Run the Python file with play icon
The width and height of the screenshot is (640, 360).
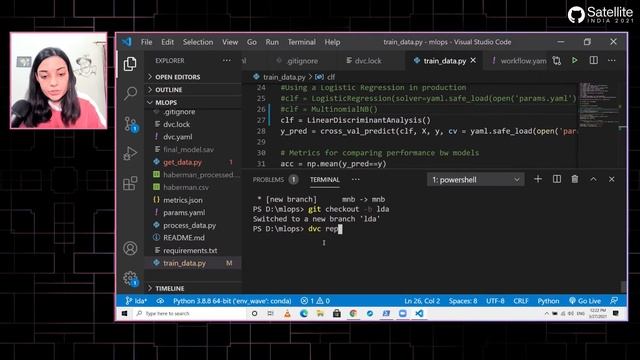coord(575,60)
